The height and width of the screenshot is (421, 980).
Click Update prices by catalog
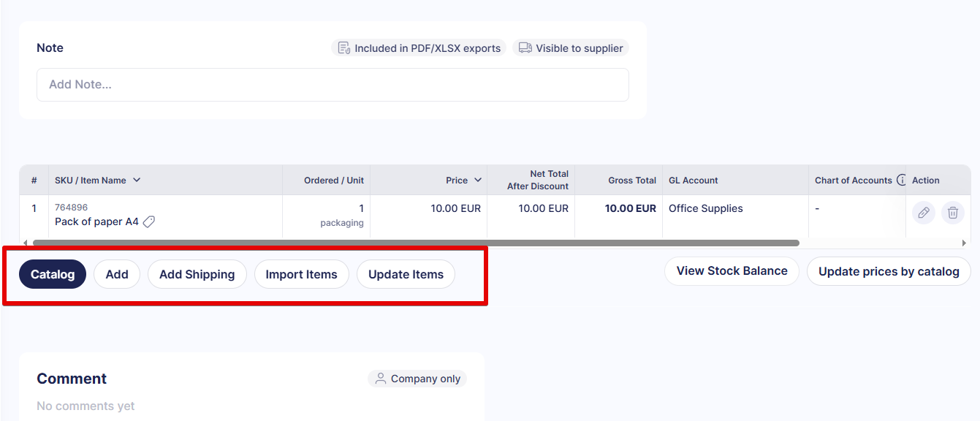click(x=888, y=271)
